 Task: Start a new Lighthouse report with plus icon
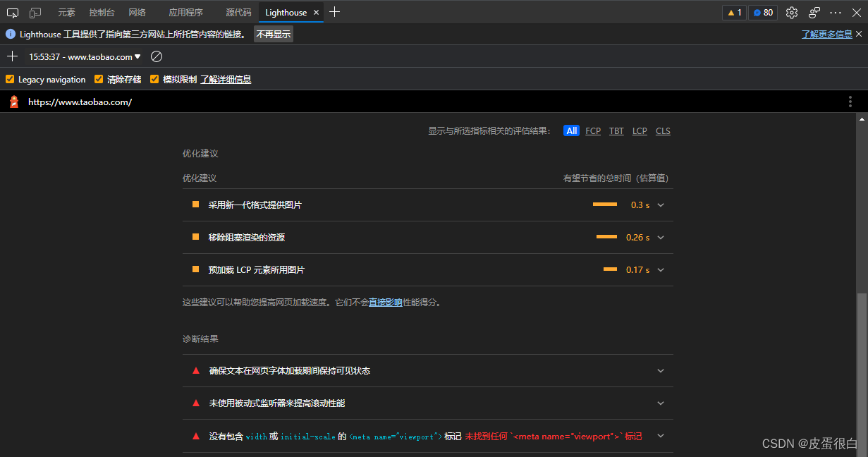12,56
